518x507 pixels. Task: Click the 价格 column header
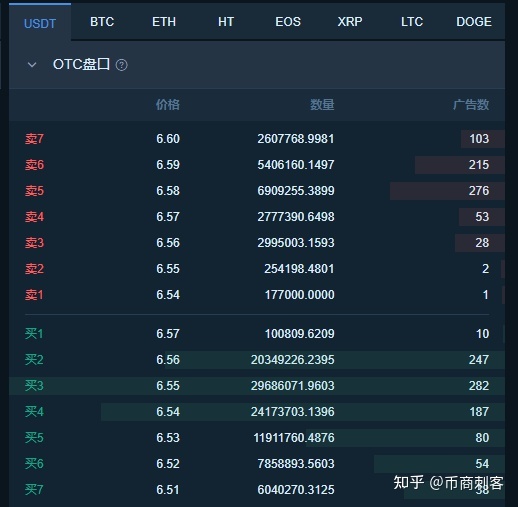(168, 105)
